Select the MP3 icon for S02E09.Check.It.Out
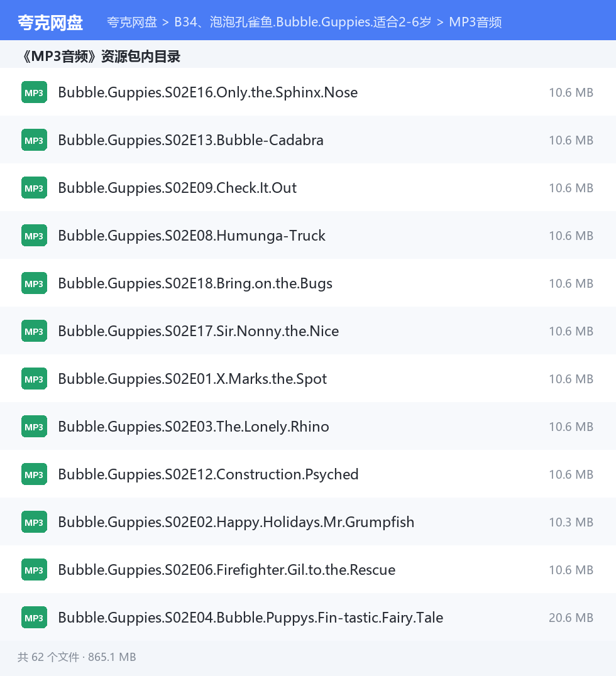 click(34, 188)
